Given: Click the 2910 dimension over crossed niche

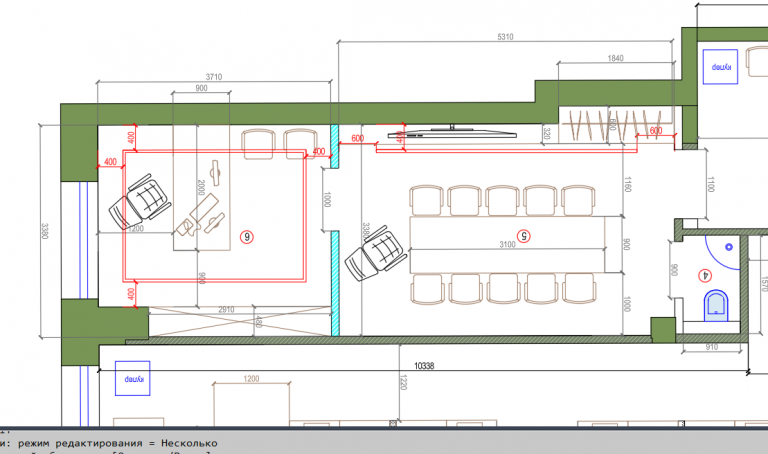Looking at the screenshot, I should [226, 310].
